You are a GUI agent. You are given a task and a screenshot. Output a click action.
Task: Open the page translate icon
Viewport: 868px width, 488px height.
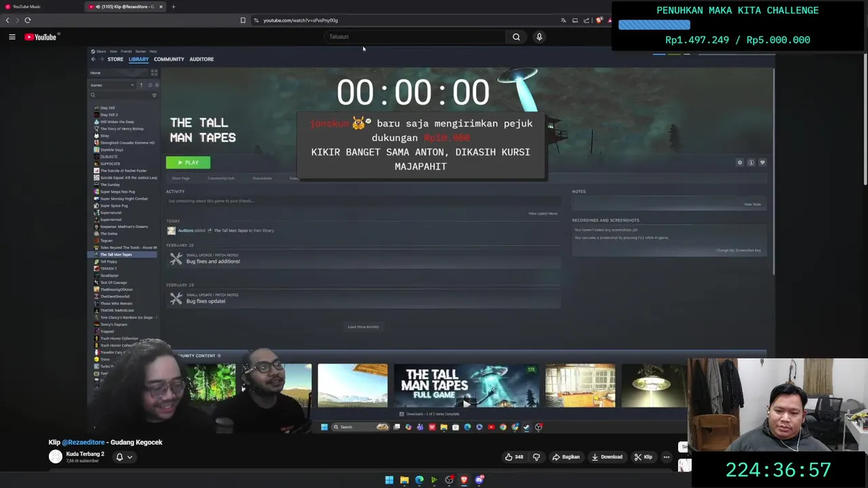click(x=563, y=20)
